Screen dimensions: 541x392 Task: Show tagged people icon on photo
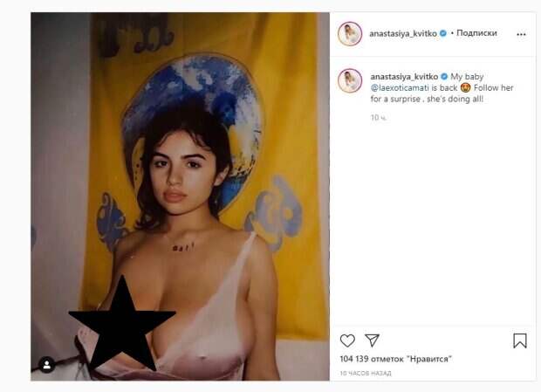coord(47,364)
